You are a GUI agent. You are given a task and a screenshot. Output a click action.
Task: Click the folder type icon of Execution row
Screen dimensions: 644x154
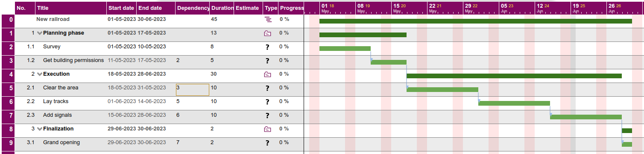pyautogui.click(x=268, y=74)
